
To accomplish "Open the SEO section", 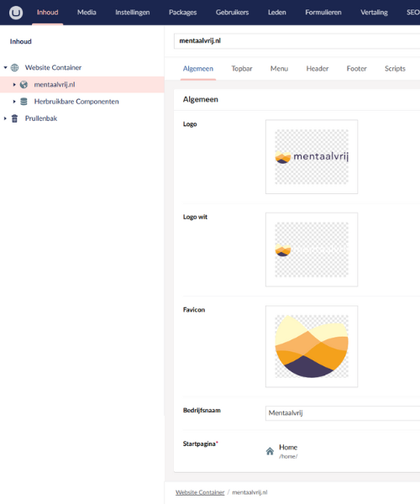I will tap(412, 13).
